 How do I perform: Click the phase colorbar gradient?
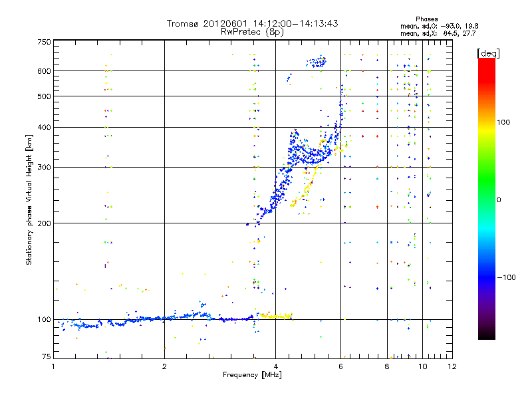coord(487,198)
